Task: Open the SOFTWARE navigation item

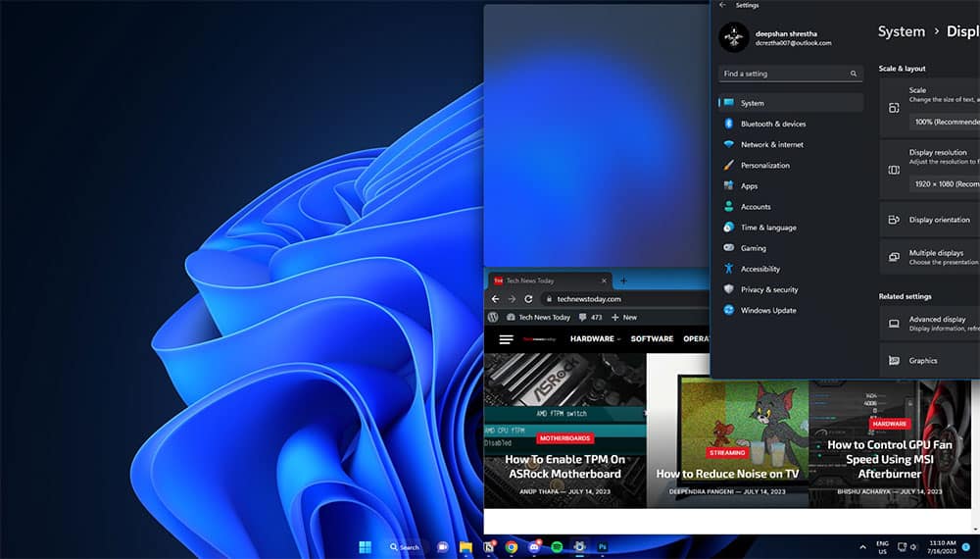Action: pos(652,339)
